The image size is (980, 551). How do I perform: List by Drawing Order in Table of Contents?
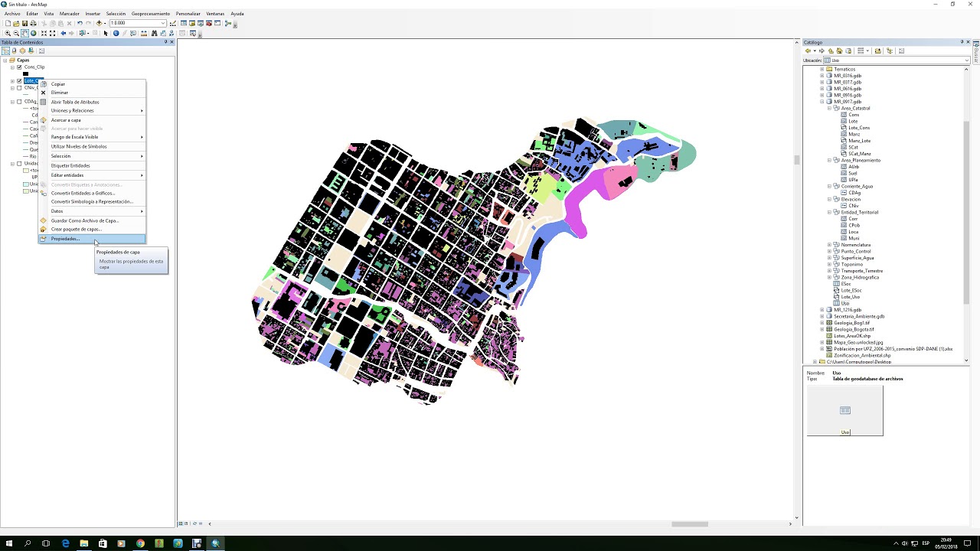[x=5, y=51]
